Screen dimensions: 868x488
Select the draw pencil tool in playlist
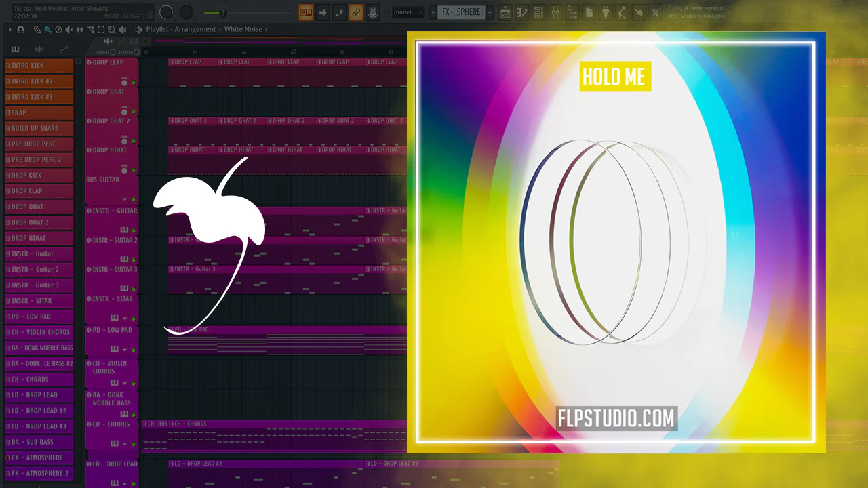(x=37, y=30)
